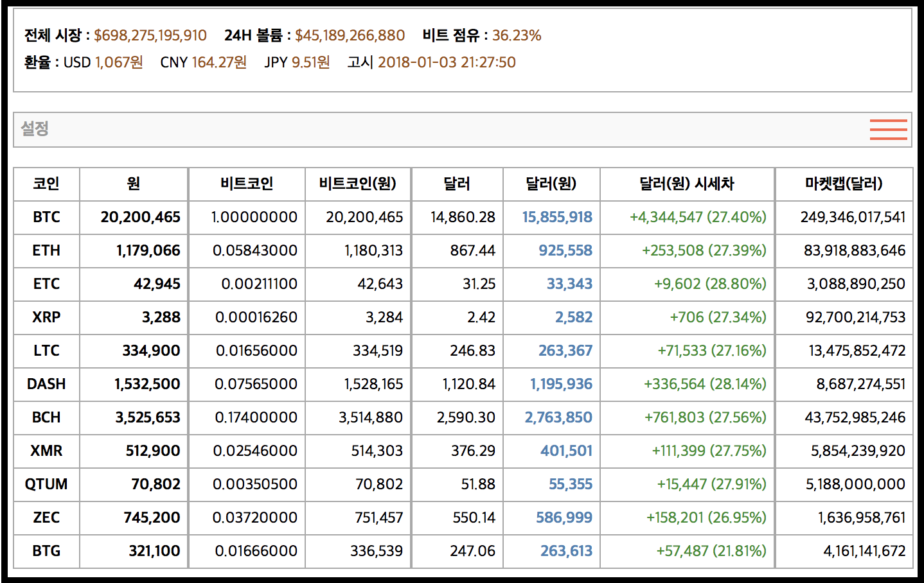Click XMR won price 512,900
The image size is (924, 583).
[x=153, y=451]
